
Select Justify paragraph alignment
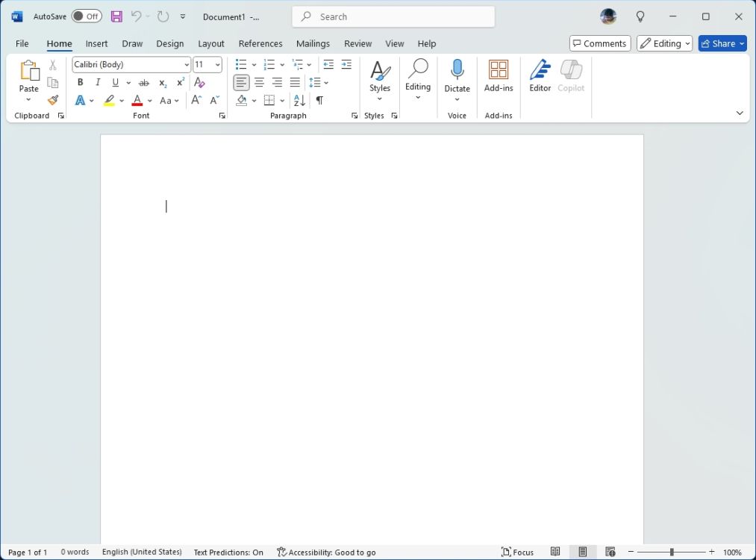295,82
